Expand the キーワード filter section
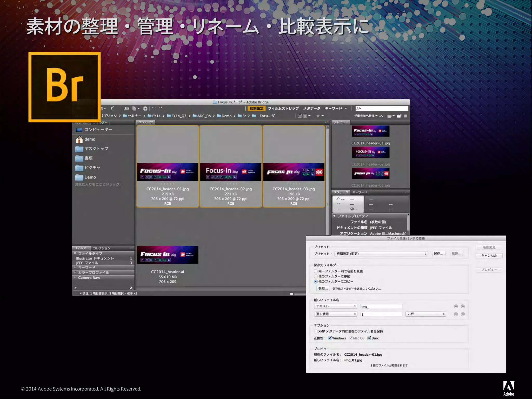The image size is (532, 399). pyautogui.click(x=75, y=267)
